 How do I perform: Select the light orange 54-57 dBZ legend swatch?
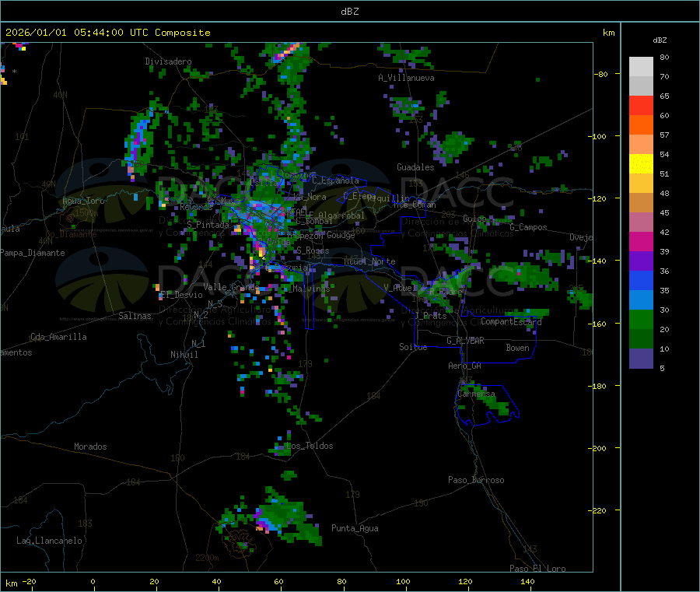(x=641, y=144)
